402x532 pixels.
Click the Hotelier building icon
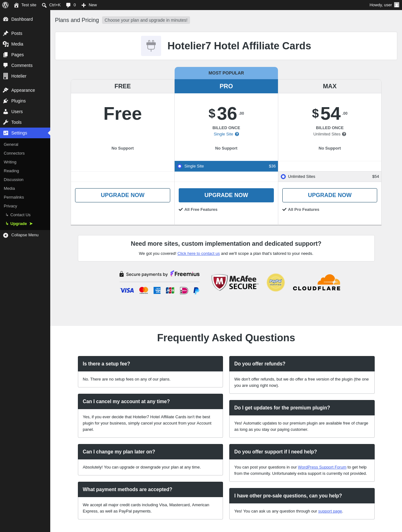[6, 76]
